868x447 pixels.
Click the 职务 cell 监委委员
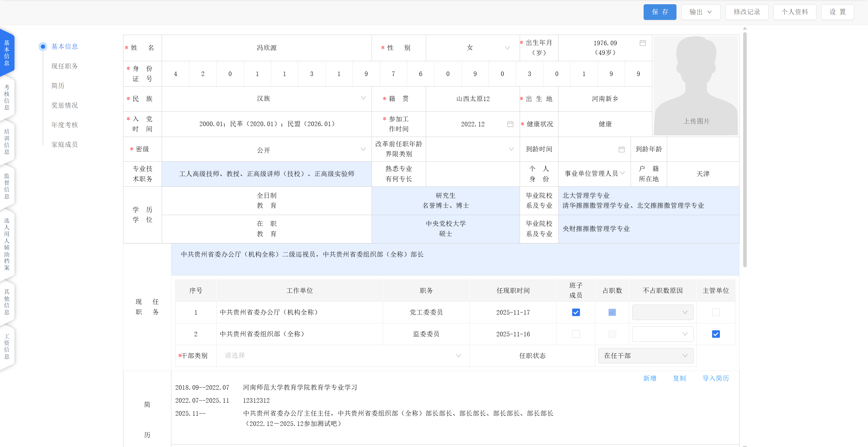pos(426,334)
